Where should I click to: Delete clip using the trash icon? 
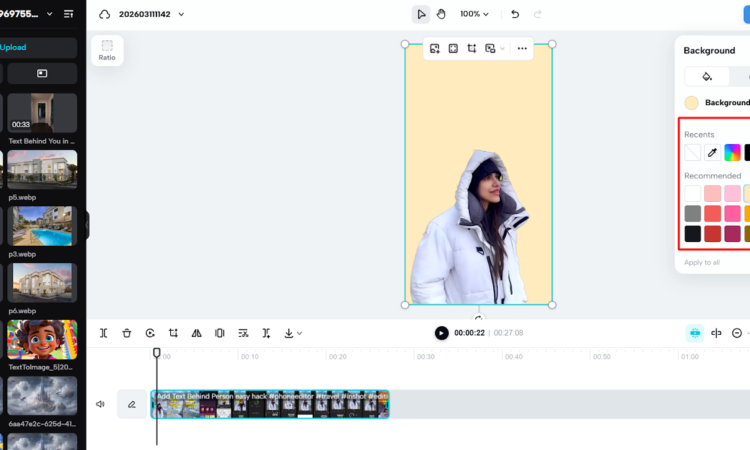[127, 333]
